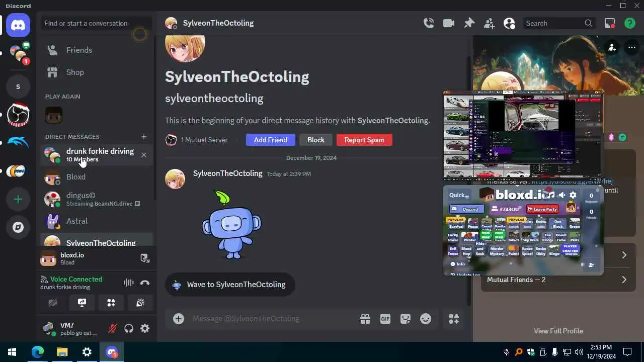Close the drunk forkie driving DM
Screen dimensions: 644x362
[x=144, y=155]
